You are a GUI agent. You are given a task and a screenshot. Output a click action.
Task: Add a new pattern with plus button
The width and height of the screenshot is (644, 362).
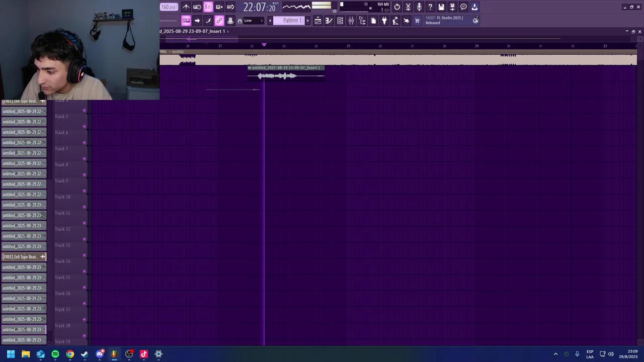[308, 21]
